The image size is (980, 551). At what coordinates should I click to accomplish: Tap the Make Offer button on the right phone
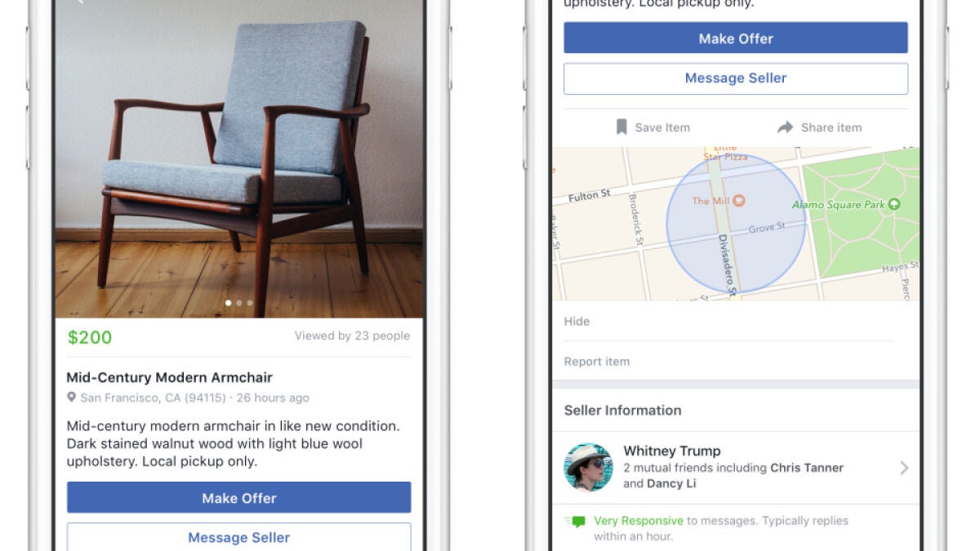(736, 38)
